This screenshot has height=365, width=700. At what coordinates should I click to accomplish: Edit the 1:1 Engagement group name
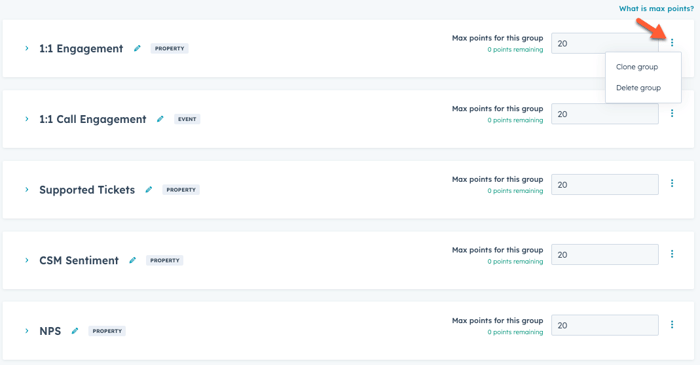pyautogui.click(x=137, y=48)
